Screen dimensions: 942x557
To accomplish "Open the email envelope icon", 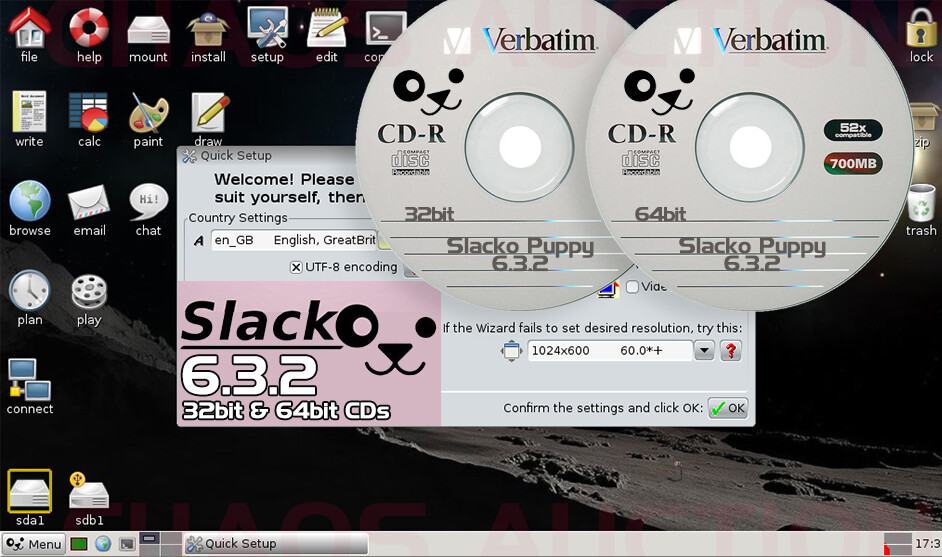I will click(89, 202).
